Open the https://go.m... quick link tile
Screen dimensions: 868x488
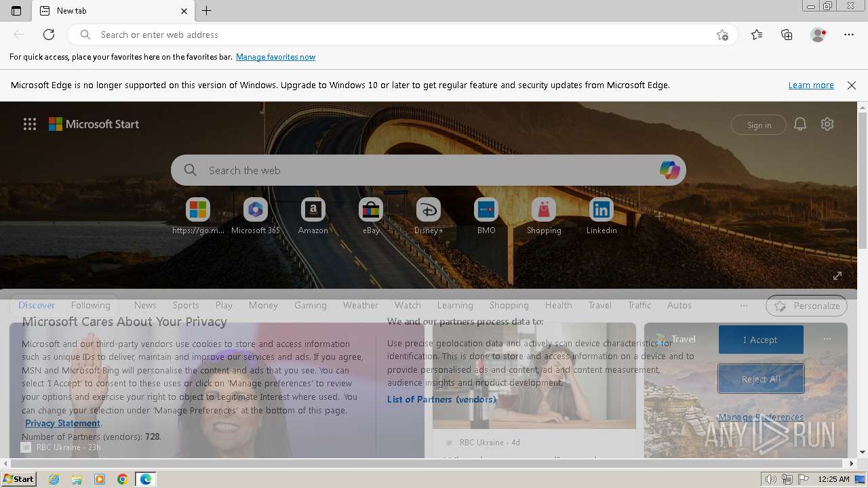(x=198, y=217)
